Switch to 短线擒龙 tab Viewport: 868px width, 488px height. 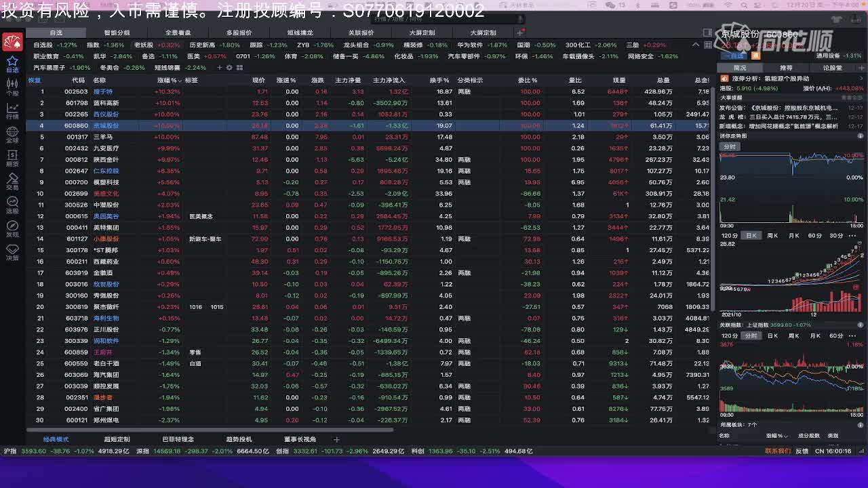[300, 33]
